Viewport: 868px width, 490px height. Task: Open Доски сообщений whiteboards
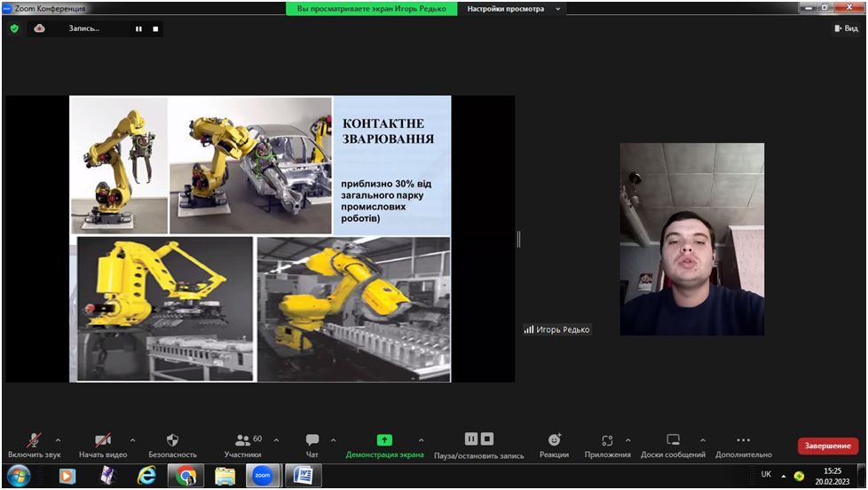click(673, 446)
